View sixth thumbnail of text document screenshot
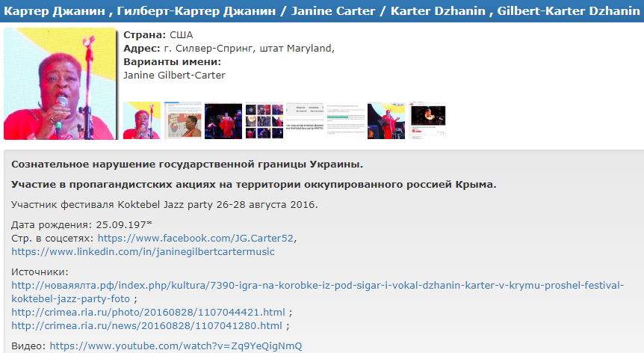The height and width of the screenshot is (353, 644). click(345, 120)
